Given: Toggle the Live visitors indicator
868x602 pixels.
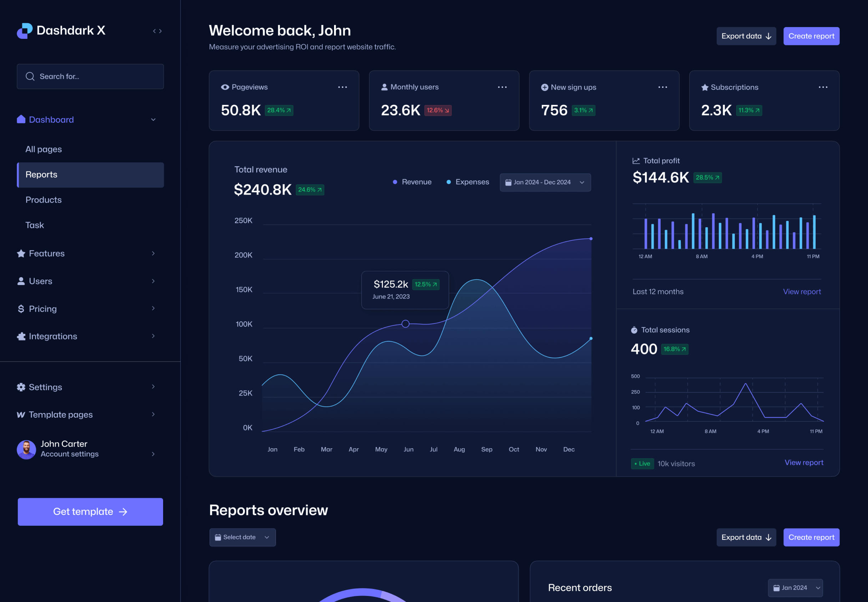Looking at the screenshot, I should tap(642, 464).
